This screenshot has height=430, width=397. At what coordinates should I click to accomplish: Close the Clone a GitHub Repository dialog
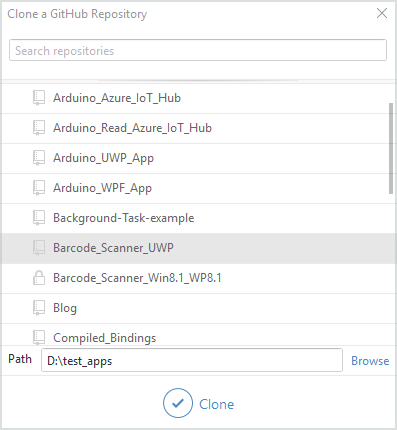click(382, 13)
